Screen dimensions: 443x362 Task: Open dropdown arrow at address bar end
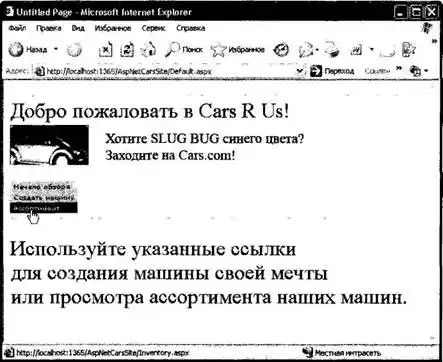point(426,71)
